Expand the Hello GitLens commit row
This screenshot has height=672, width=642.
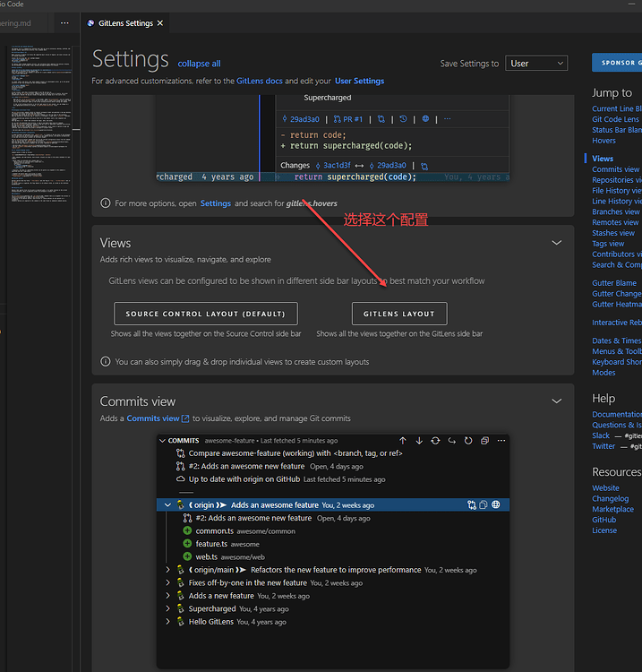[168, 622]
